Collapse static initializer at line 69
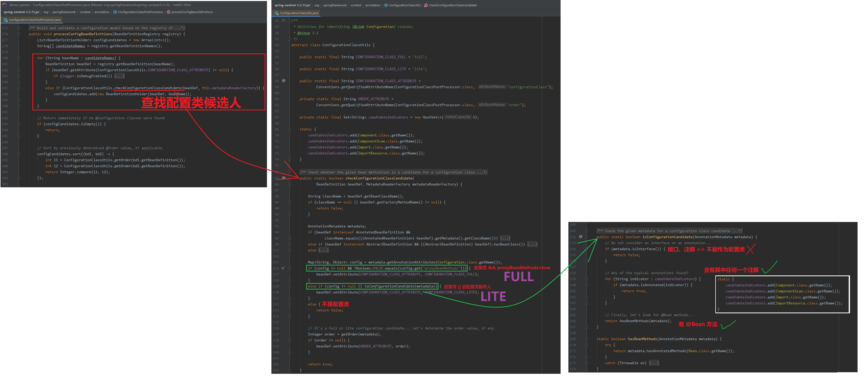 [x=289, y=129]
